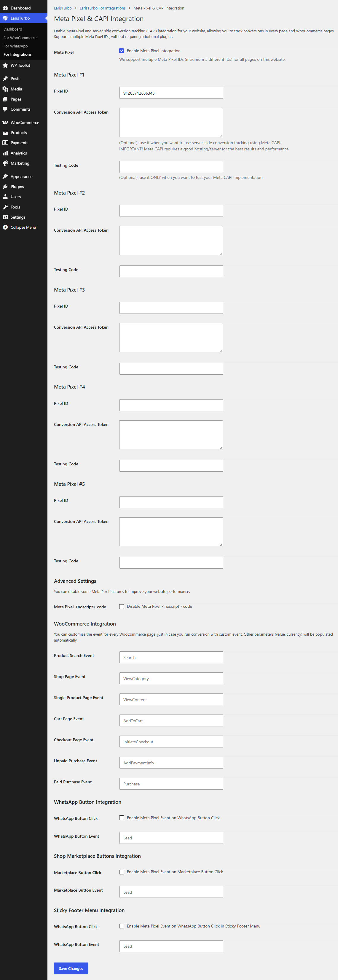
Task: Click the Plugins plug icon
Action: (5, 187)
